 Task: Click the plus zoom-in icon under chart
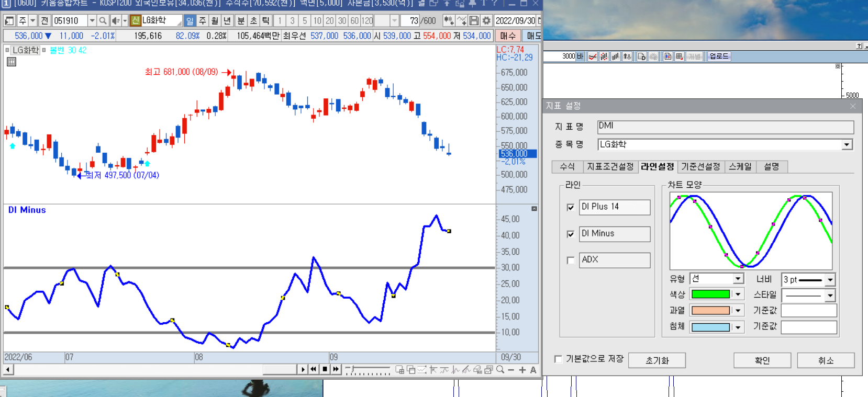pyautogui.click(x=522, y=370)
